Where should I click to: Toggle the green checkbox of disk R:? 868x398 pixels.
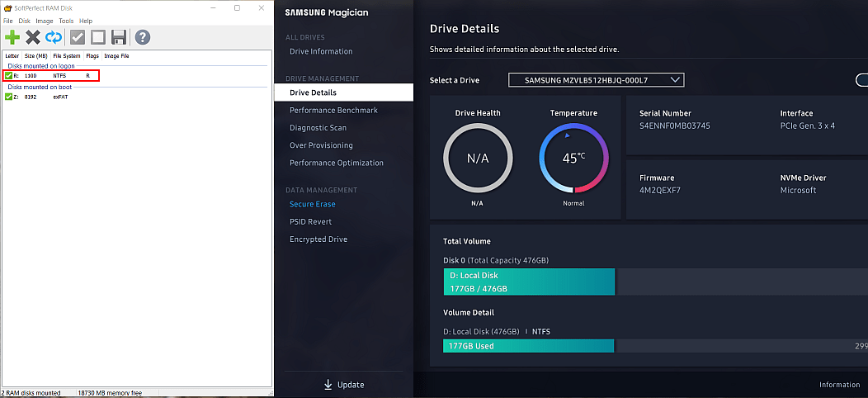8,75
